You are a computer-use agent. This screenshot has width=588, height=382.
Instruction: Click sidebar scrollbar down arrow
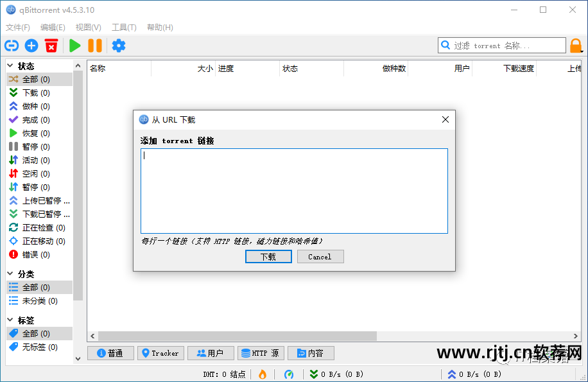(78, 359)
